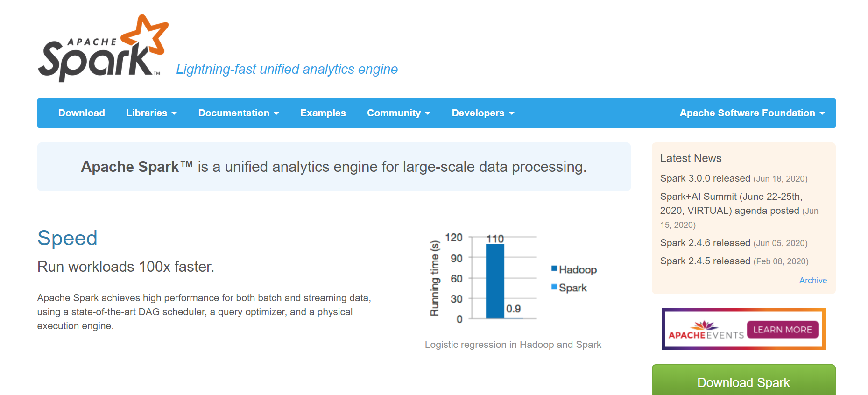Expand Apache Software Foundation menu
The image size is (868, 395).
752,113
